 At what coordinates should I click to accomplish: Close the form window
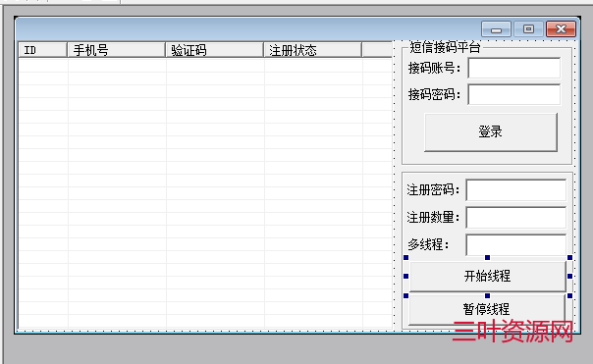click(x=561, y=29)
